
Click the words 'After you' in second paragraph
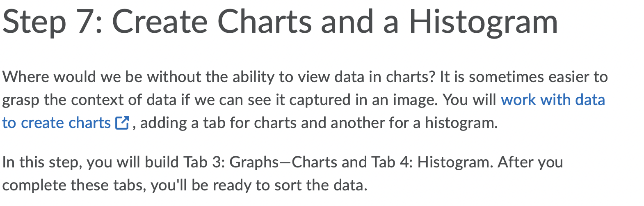pyautogui.click(x=530, y=162)
